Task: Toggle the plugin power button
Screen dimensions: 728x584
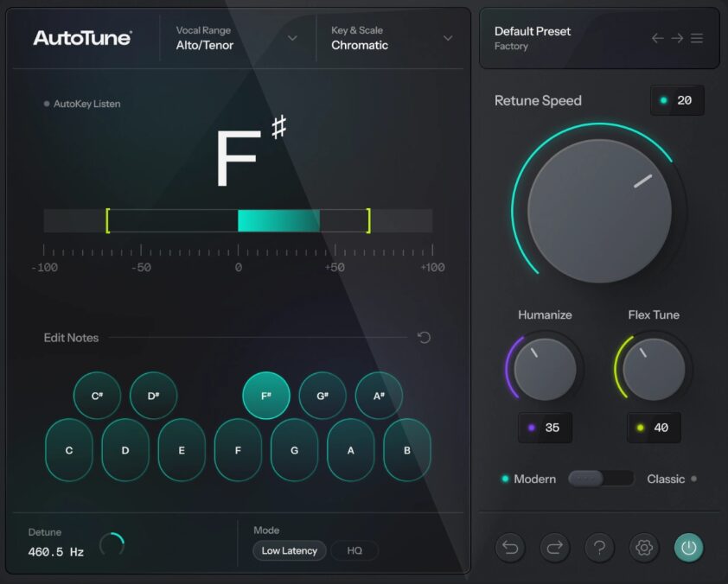Action: click(x=688, y=547)
